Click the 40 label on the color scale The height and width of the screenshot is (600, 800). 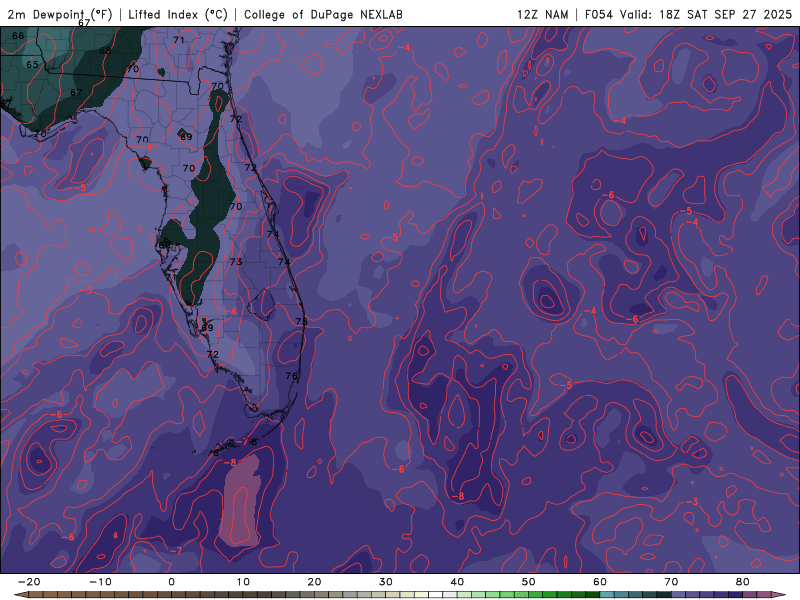[x=457, y=582]
